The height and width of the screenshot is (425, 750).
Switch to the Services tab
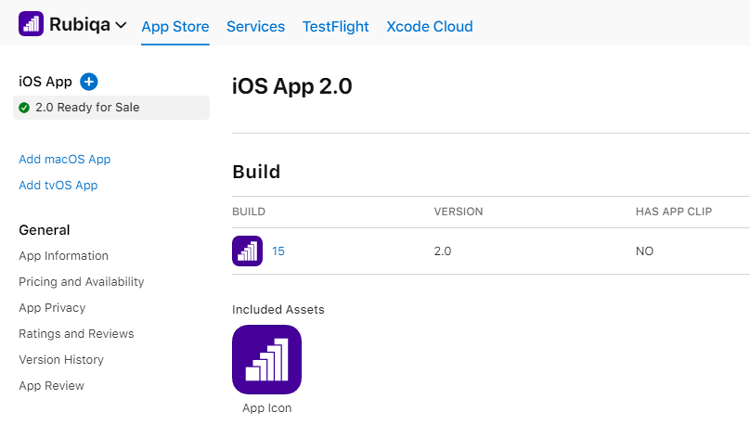tap(255, 26)
